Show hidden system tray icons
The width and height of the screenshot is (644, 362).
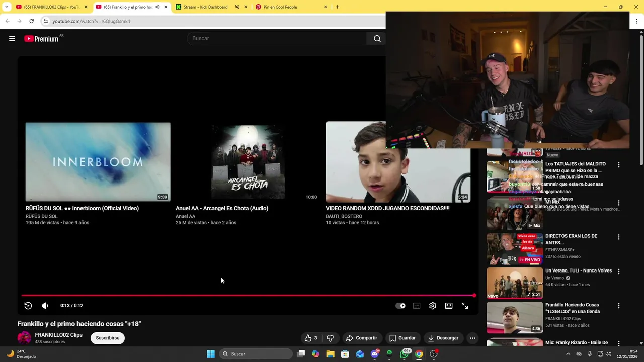tap(568, 354)
